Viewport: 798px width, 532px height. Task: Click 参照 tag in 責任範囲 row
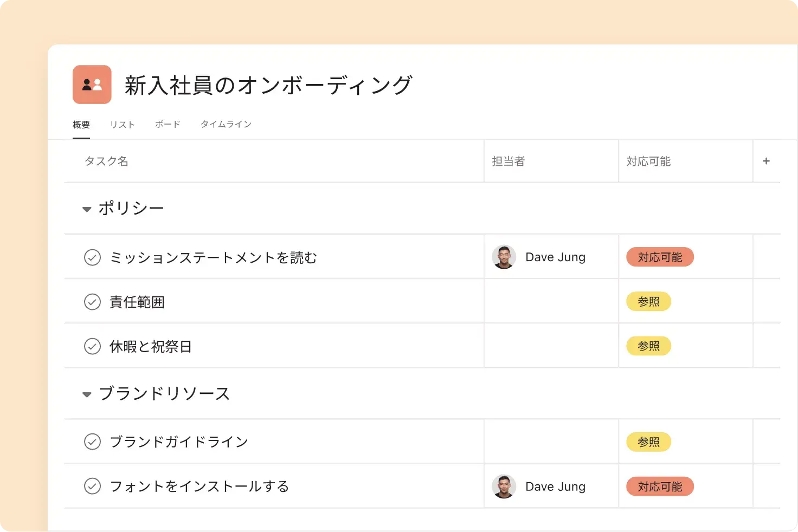pyautogui.click(x=648, y=302)
